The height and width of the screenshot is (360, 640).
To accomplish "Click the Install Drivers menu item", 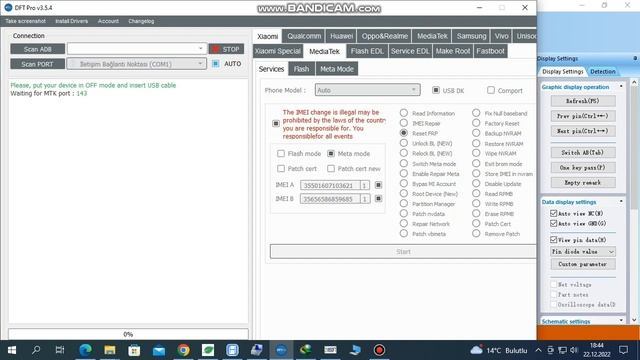I will click(x=71, y=21).
